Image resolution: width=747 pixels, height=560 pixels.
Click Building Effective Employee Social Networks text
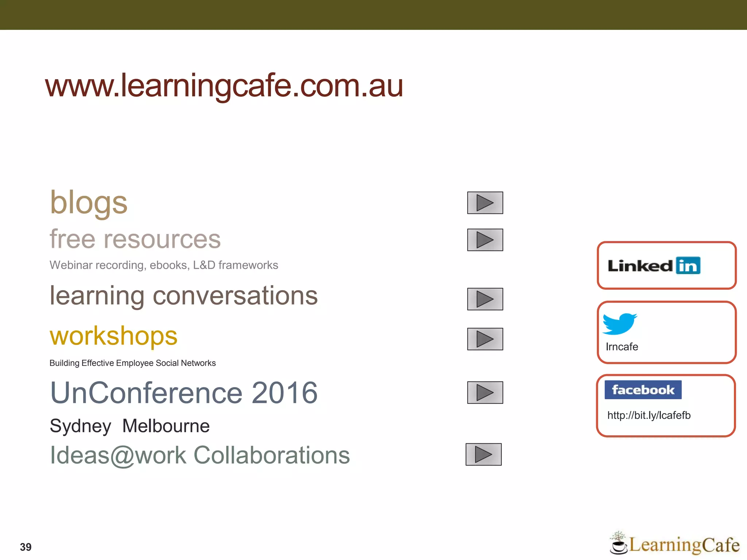pyautogui.click(x=132, y=363)
